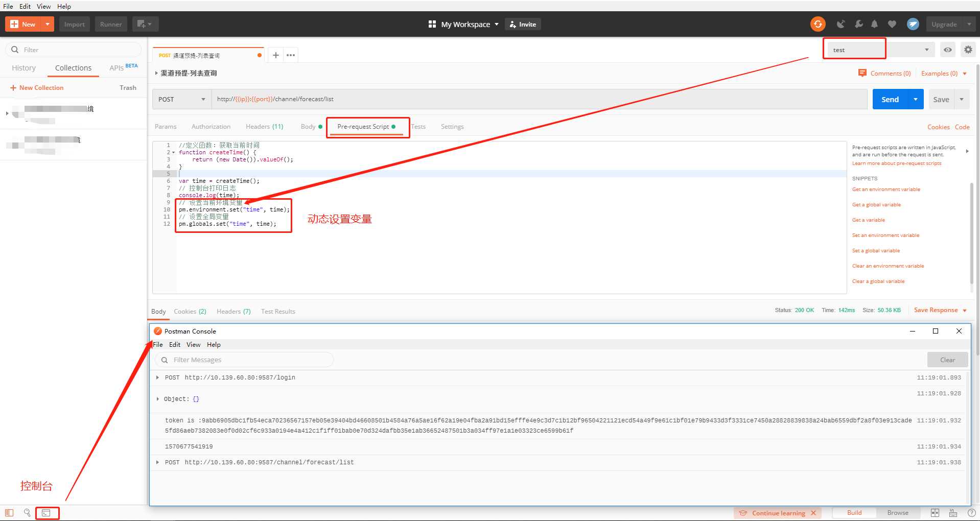
Task: Open the Test Results response tab
Action: pyautogui.click(x=278, y=312)
